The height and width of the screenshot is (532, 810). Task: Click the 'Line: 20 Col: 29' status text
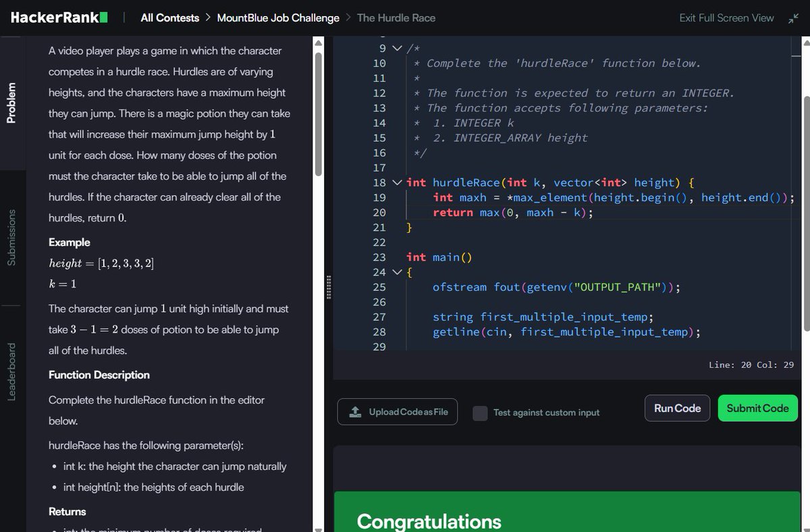751,365
